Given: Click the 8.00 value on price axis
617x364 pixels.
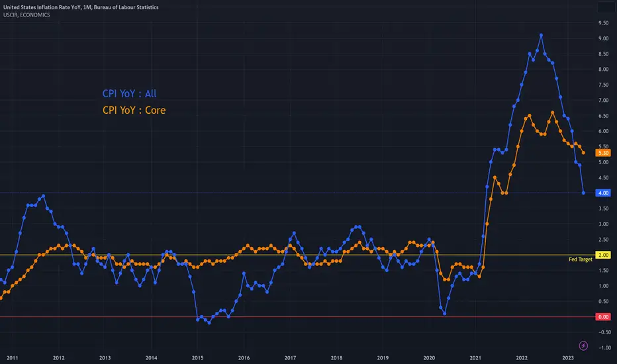Looking at the screenshot, I should click(x=603, y=69).
